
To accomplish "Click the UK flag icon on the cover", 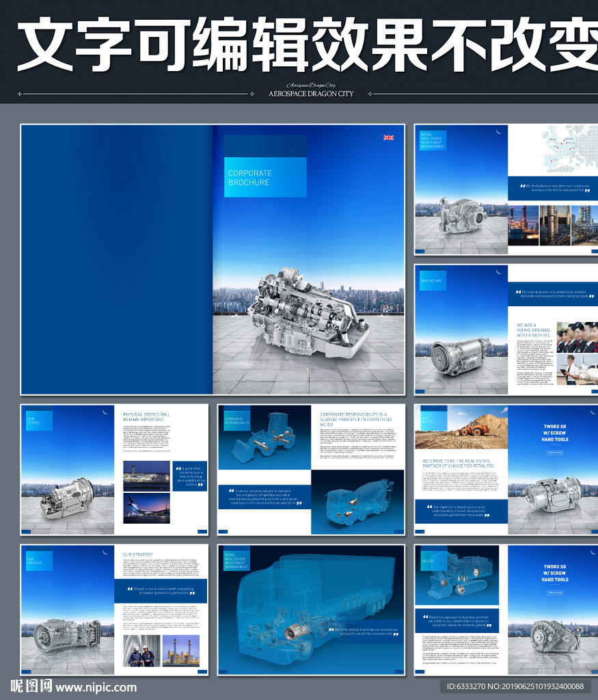I will point(388,137).
